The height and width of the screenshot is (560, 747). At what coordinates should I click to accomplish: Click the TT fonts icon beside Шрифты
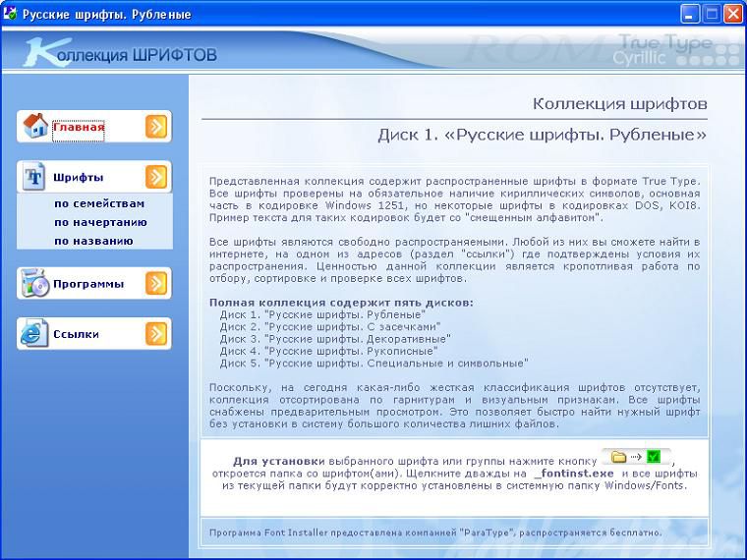(x=35, y=177)
